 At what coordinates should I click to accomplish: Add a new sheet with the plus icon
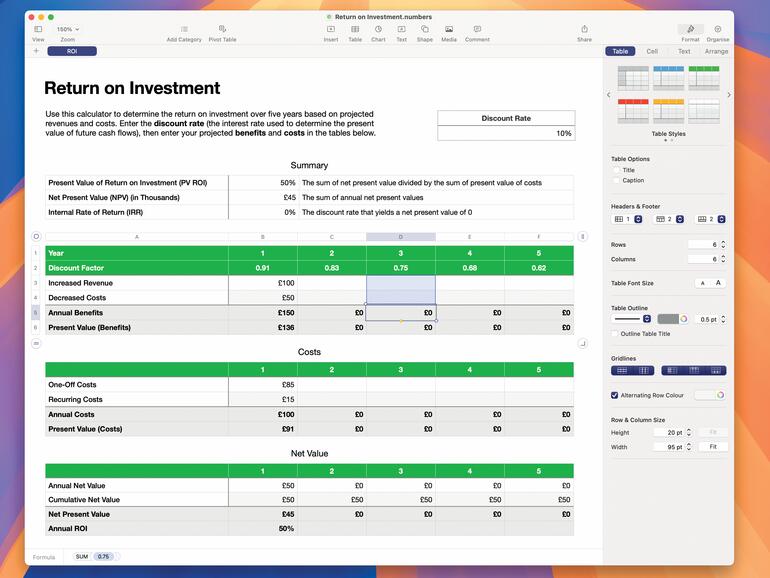click(x=36, y=51)
